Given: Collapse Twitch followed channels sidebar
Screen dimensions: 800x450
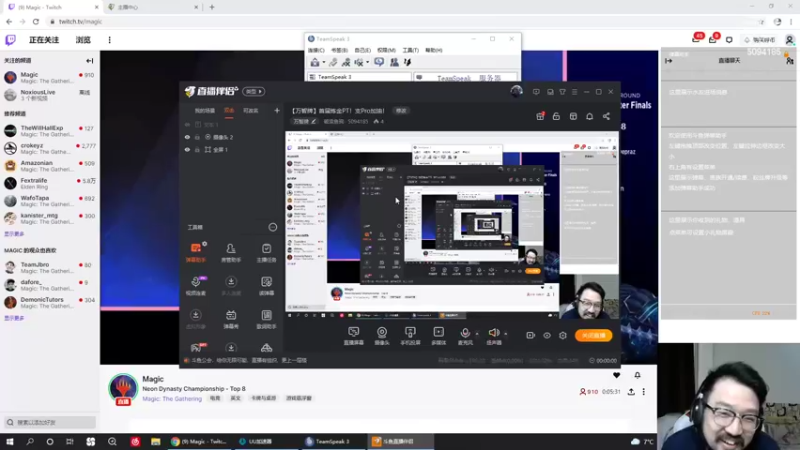Looking at the screenshot, I should click(x=90, y=61).
